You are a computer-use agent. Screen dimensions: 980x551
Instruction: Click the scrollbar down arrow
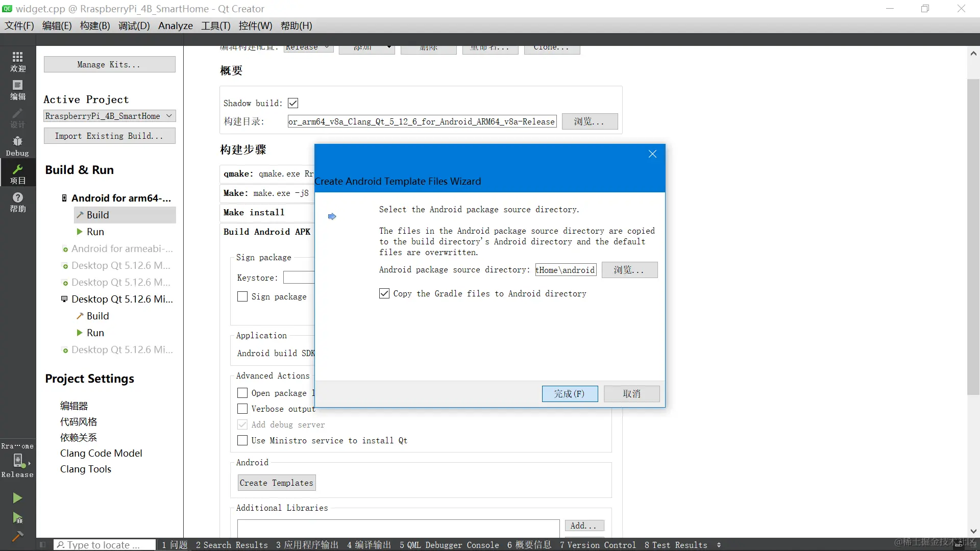click(x=973, y=532)
